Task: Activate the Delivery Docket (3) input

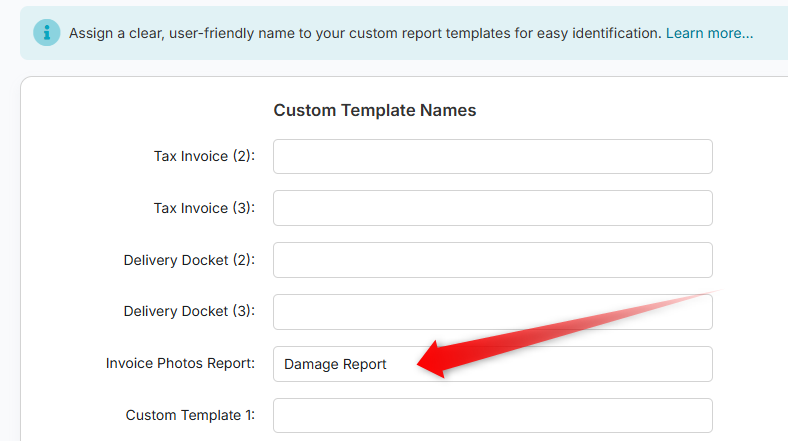Action: pyautogui.click(x=492, y=311)
